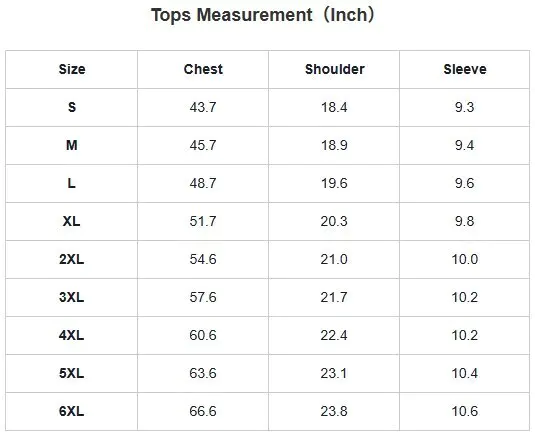535x436 pixels.
Task: Click the Tops Measurement (Inch) title
Action: tap(263, 15)
